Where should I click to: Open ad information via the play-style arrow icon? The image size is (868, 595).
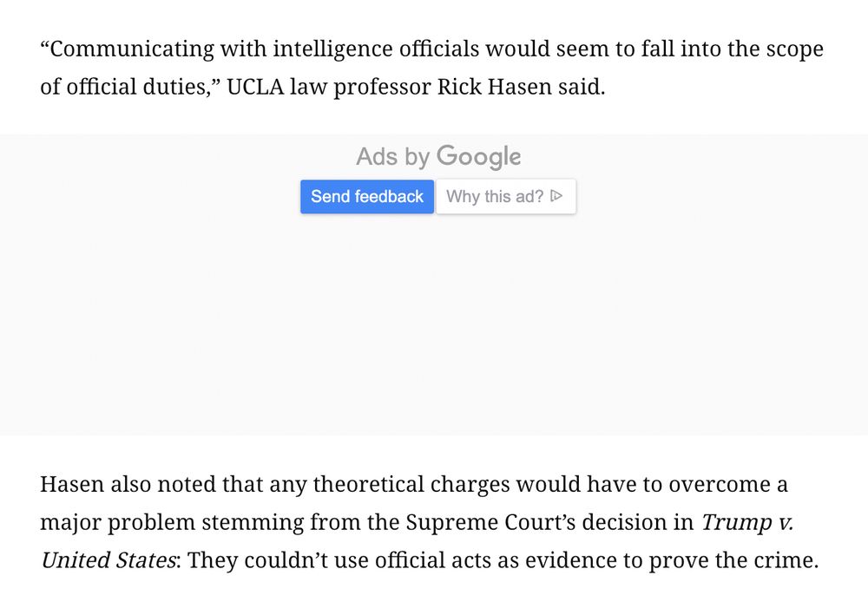pyautogui.click(x=556, y=196)
